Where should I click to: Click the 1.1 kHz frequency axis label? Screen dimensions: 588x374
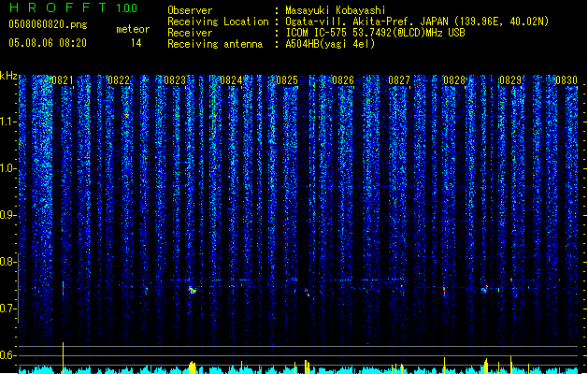point(7,122)
